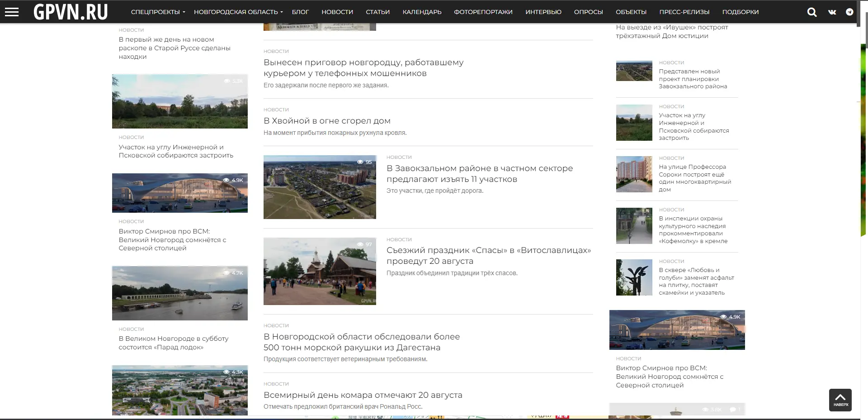Read the article about В Хвойной burned house

(x=327, y=121)
